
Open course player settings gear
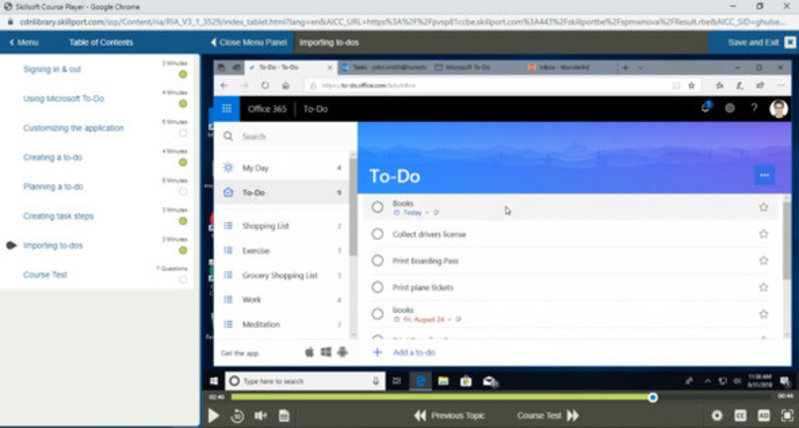tap(717, 416)
